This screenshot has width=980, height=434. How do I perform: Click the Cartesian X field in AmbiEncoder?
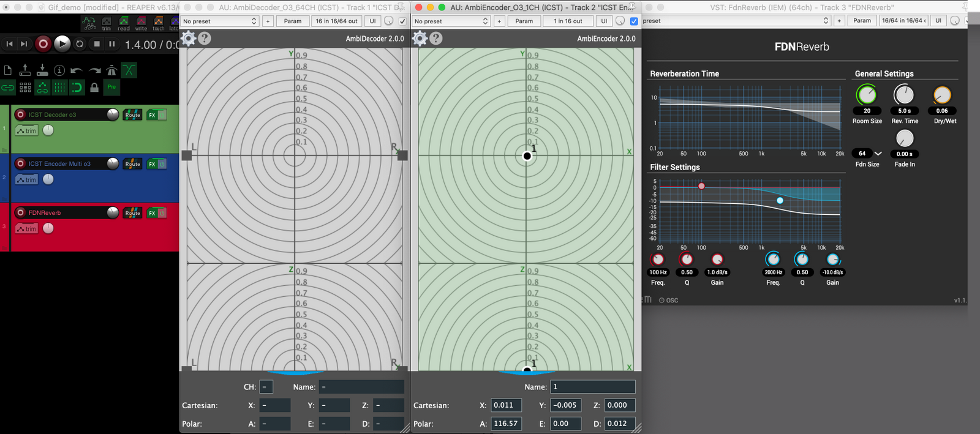coord(506,405)
